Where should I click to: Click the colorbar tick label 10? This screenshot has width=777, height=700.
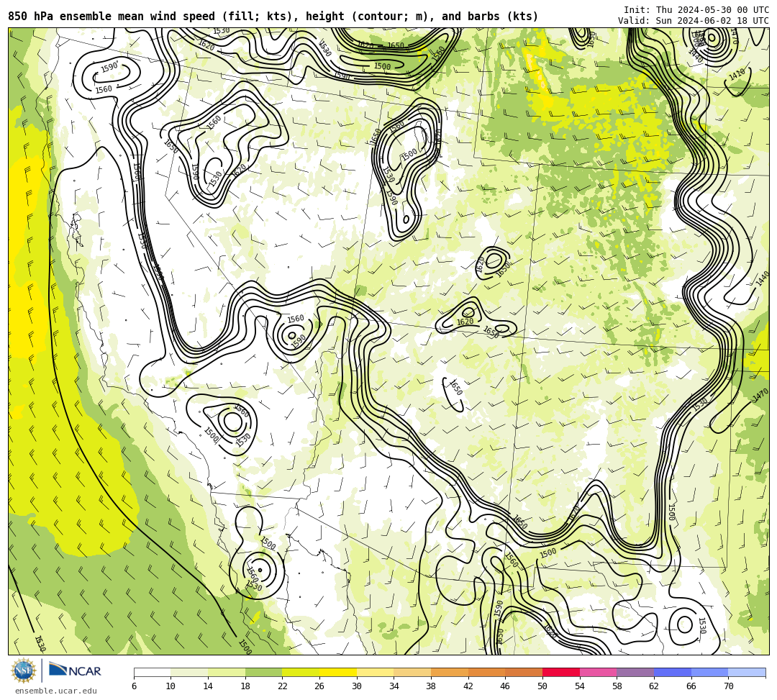(x=171, y=686)
